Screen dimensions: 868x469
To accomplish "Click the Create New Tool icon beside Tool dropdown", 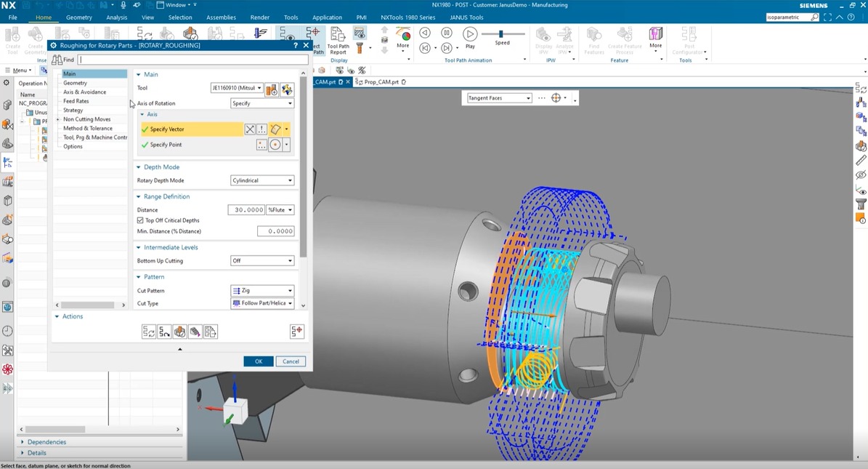I will click(x=271, y=89).
